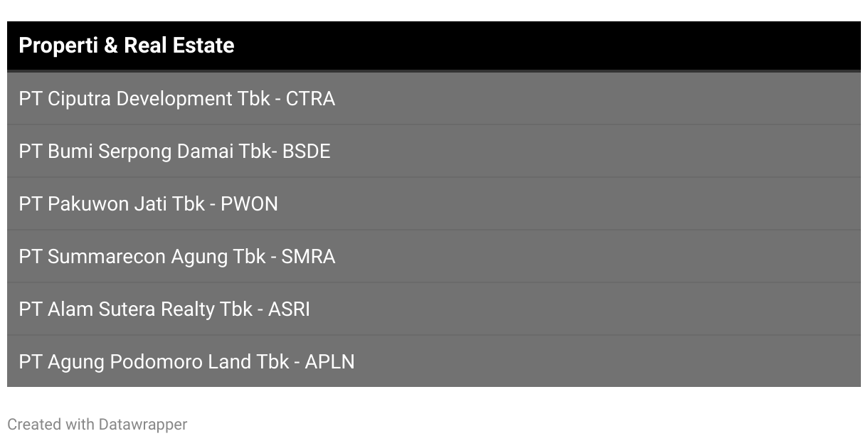Select the PT Summarecon Agung Tbk row

pyautogui.click(x=434, y=256)
